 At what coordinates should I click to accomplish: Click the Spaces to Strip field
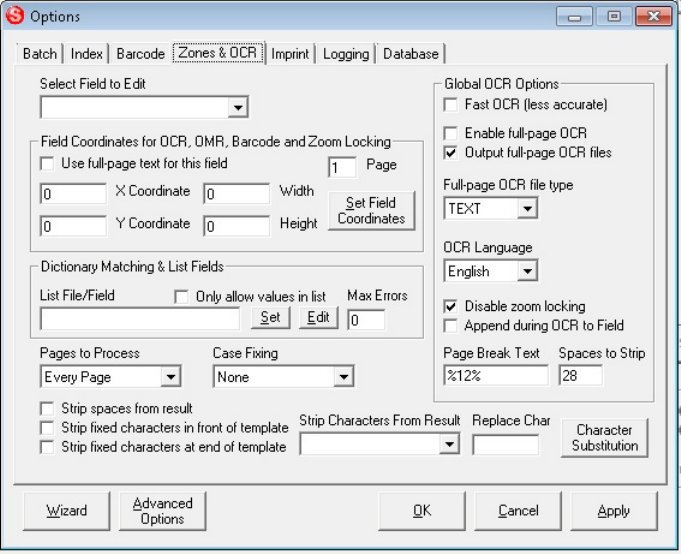point(581,375)
